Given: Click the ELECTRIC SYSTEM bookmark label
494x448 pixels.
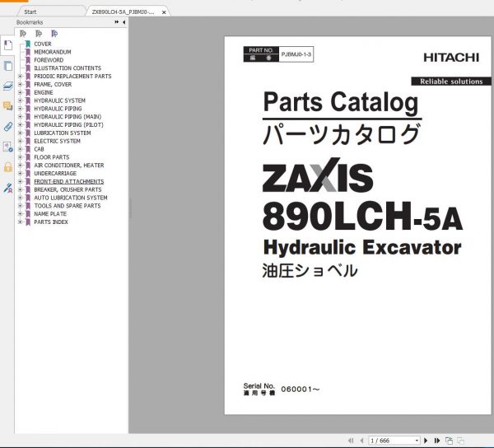Looking at the screenshot, I should 57,141.
